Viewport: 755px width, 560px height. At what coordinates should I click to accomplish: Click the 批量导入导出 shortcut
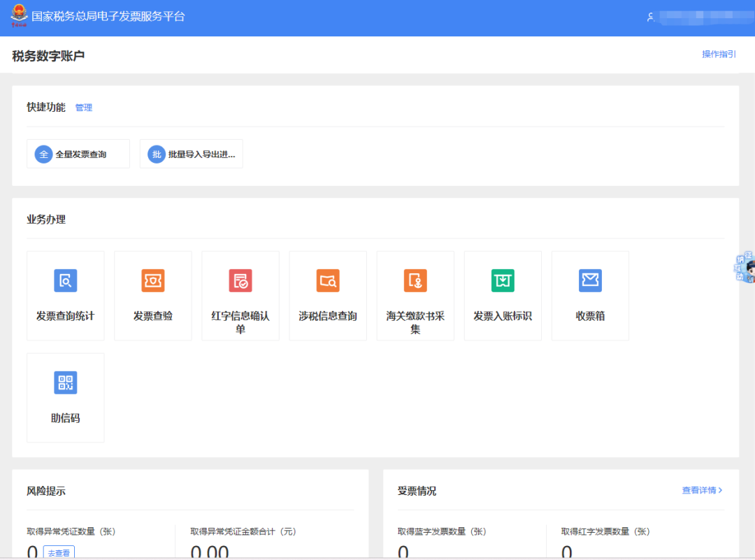[x=191, y=154]
